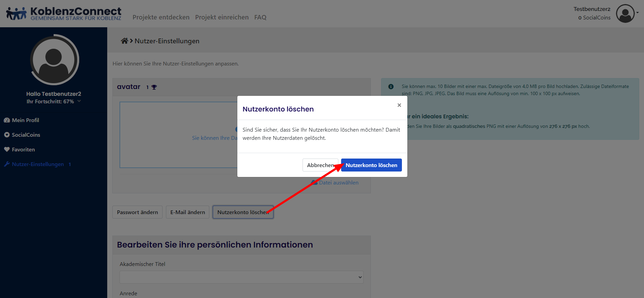Click Datei auswählen upload link
Viewport: 644px width, 298px height.
(338, 183)
